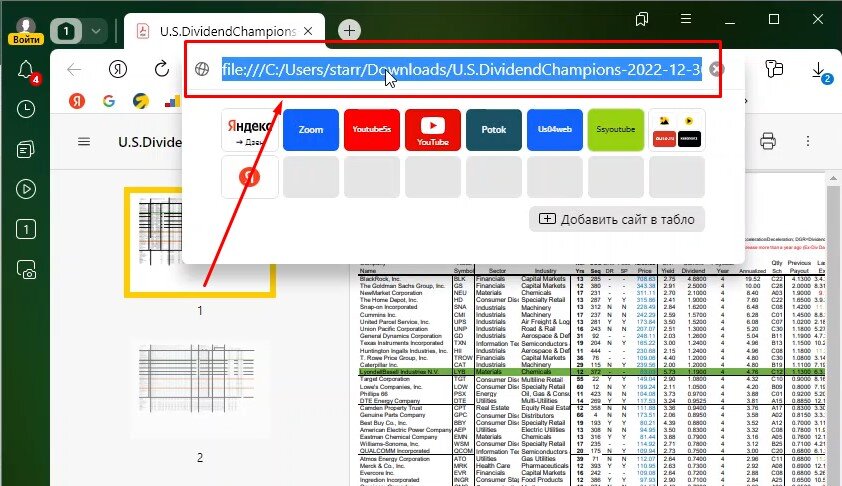Expand the tab group dropdown chevron

pyautogui.click(x=96, y=31)
